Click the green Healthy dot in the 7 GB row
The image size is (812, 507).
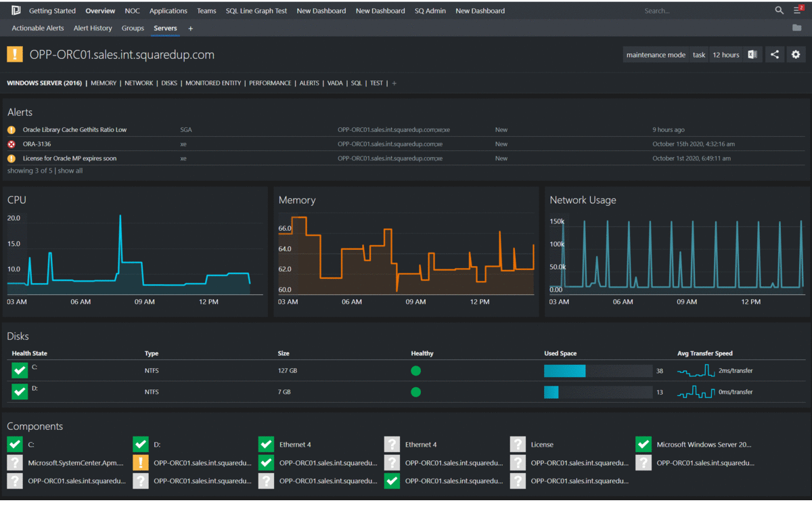tap(416, 392)
